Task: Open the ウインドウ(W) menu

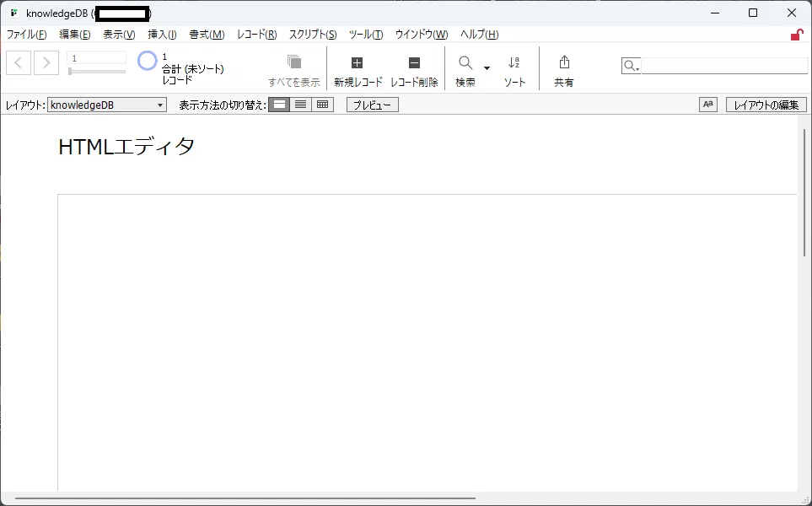Action: click(x=422, y=35)
